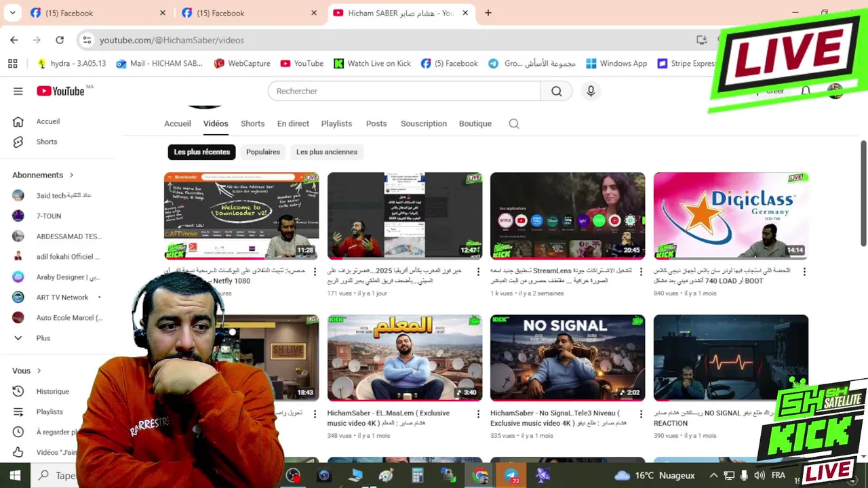Open the Watch Live on Kick bookmark
Screen dimensions: 868x488
coord(372,63)
